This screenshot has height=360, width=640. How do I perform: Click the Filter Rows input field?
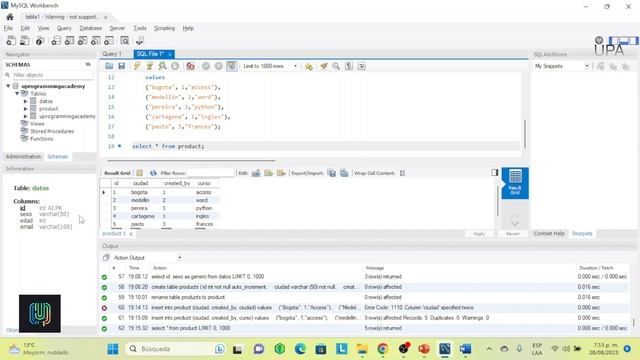pos(210,173)
